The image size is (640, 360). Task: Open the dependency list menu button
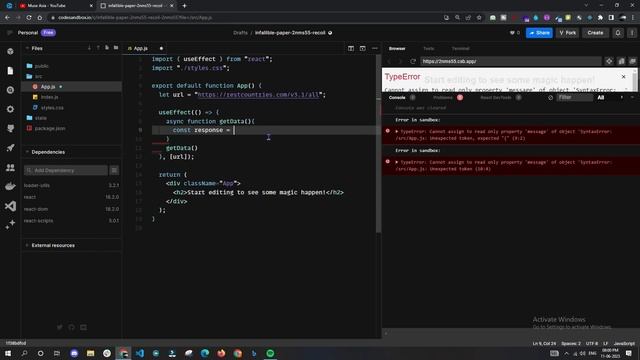pyautogui.click(x=114, y=170)
